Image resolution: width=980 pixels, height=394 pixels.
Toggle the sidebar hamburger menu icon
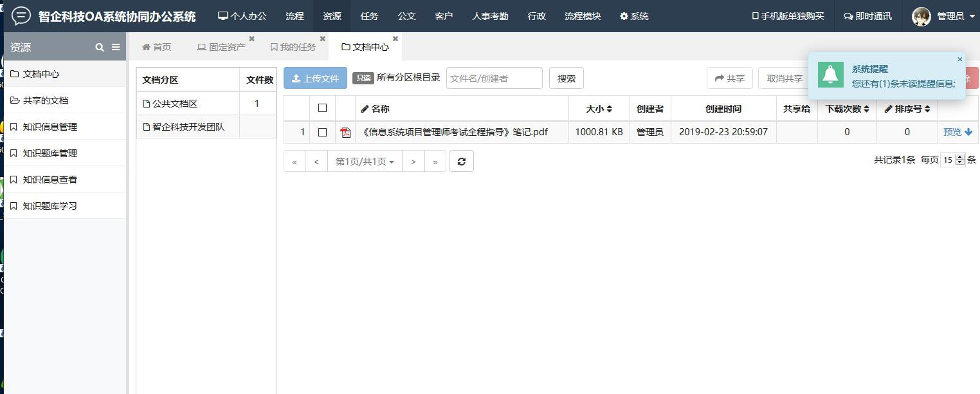(x=116, y=47)
